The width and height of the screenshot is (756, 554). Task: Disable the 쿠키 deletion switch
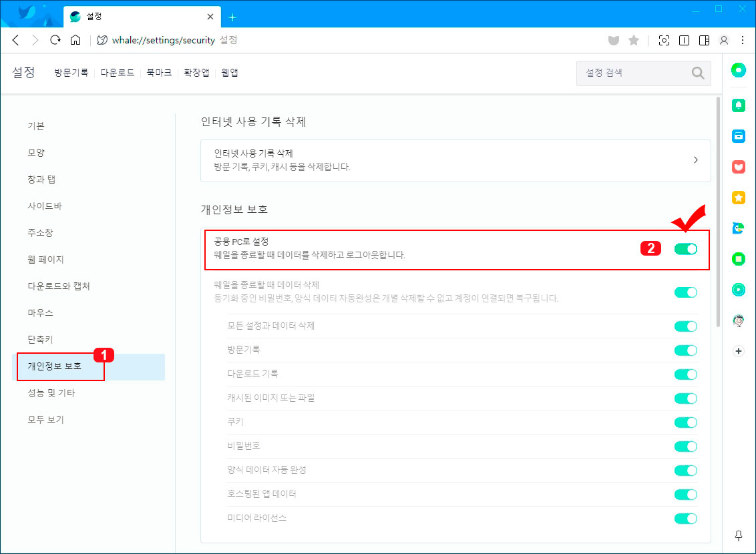click(686, 423)
